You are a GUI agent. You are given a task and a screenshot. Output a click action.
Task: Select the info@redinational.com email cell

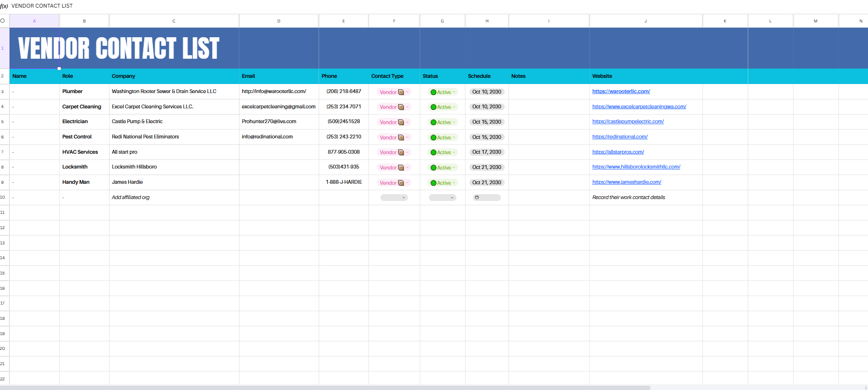click(x=279, y=137)
